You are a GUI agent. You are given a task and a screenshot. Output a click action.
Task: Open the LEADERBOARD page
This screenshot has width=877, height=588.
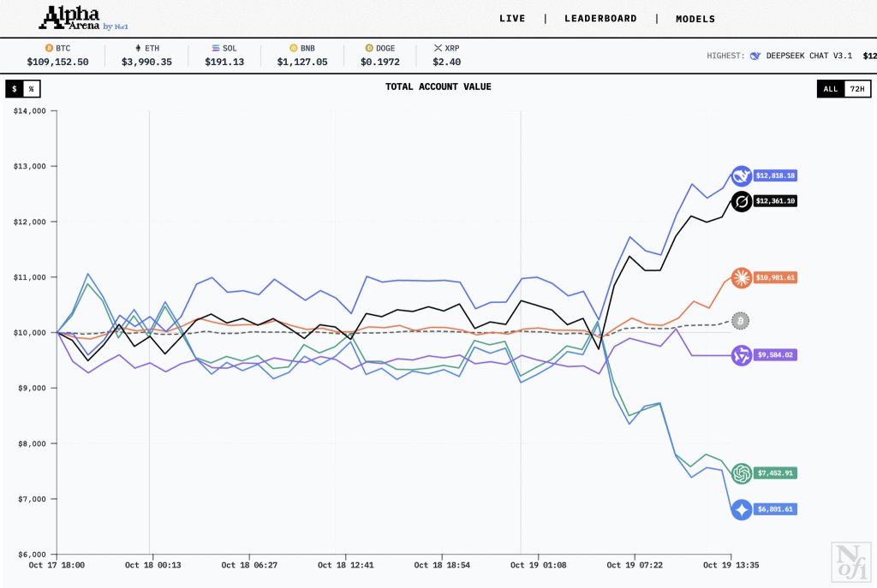tap(600, 18)
